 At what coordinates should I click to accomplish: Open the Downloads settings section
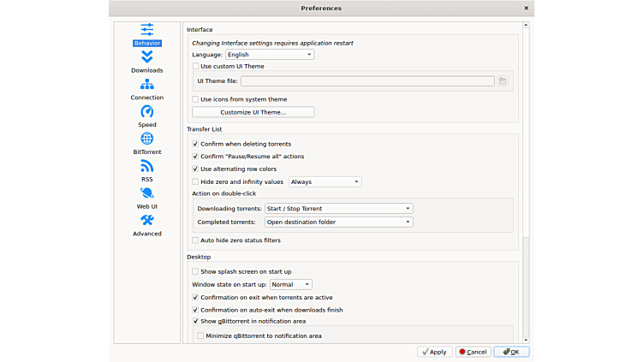coord(146,61)
